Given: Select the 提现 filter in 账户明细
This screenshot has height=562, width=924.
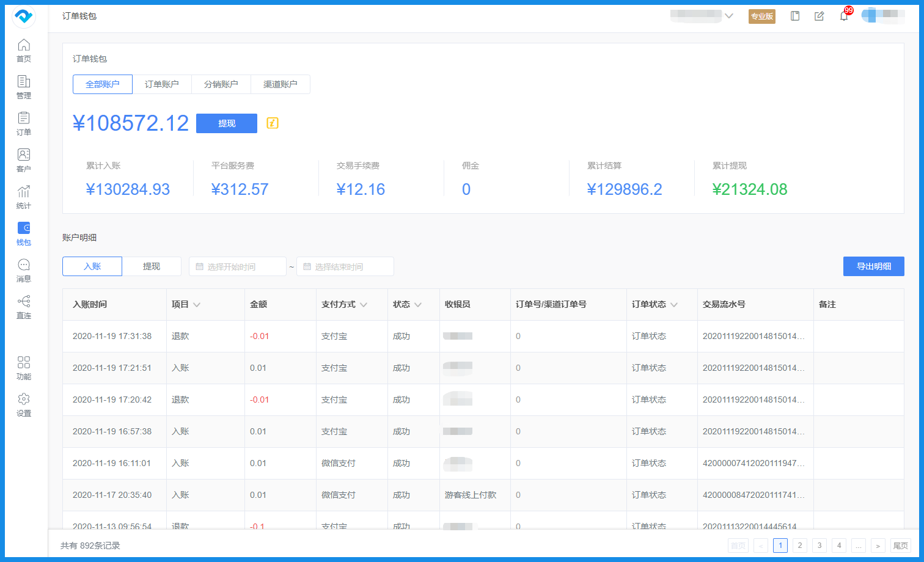Looking at the screenshot, I should pos(152,266).
